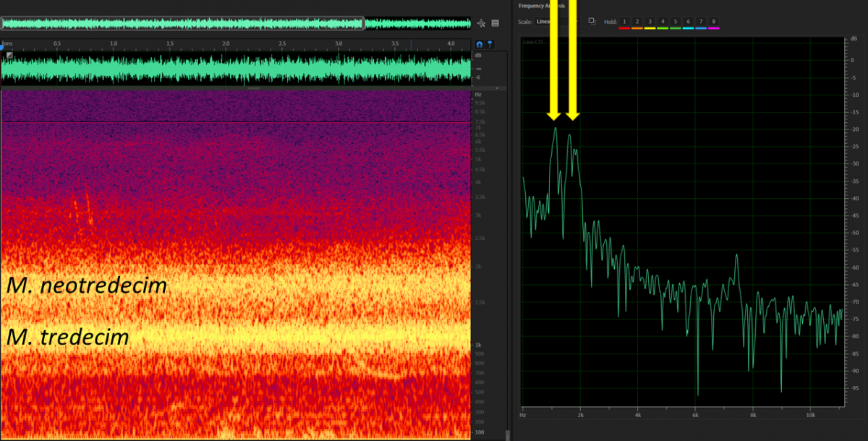This screenshot has height=441, width=868.
Task: Activate Hold slot 8 (magenta)
Action: 714,22
